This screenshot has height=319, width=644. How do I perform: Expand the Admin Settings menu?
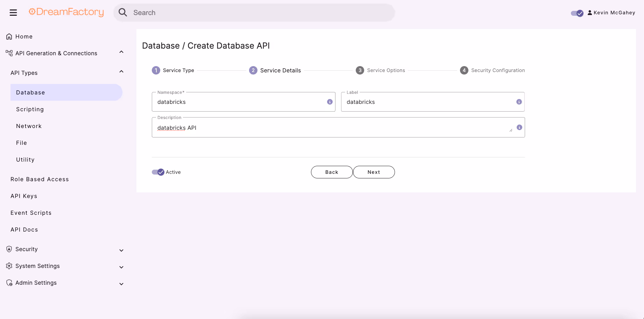click(121, 284)
